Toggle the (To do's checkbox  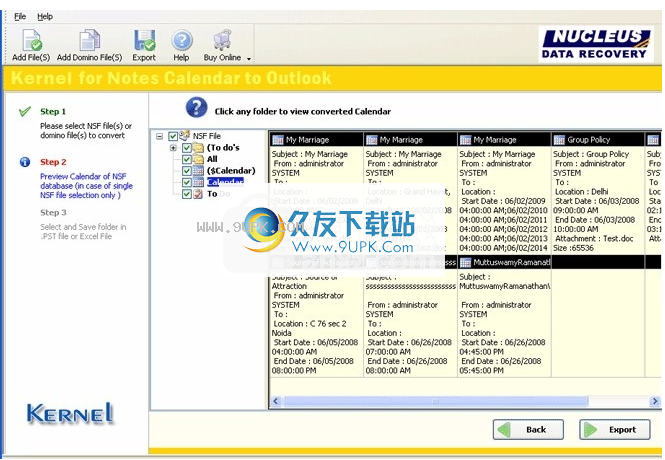(x=187, y=148)
